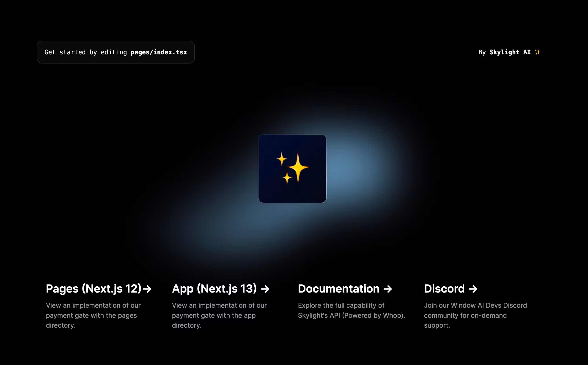
Task: Click the sparkle emoji beside Skylight AI
Action: [x=537, y=52]
